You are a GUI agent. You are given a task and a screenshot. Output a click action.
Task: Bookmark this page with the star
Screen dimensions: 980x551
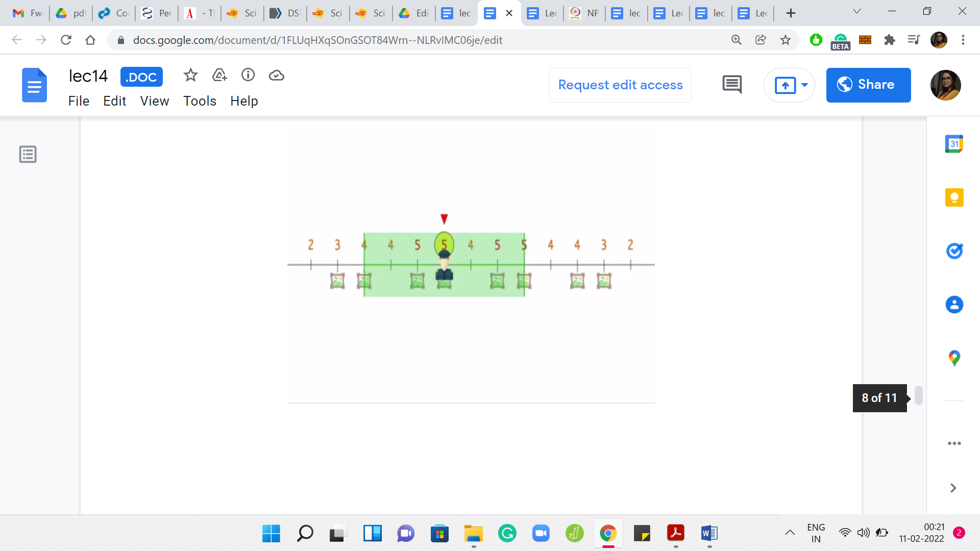[x=786, y=40]
